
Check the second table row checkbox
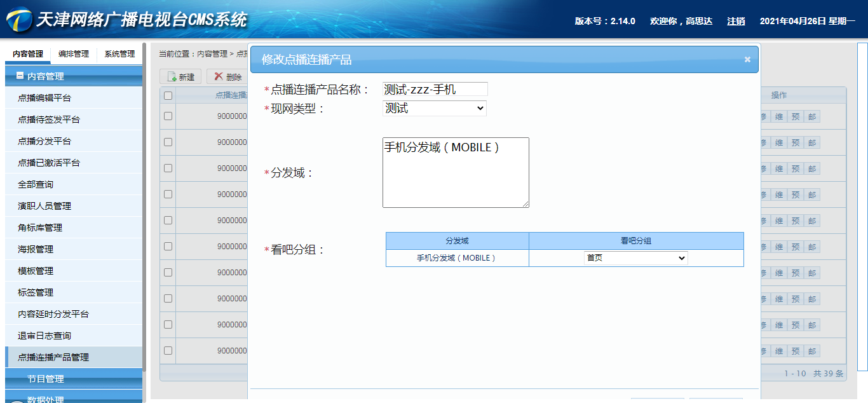(x=168, y=142)
